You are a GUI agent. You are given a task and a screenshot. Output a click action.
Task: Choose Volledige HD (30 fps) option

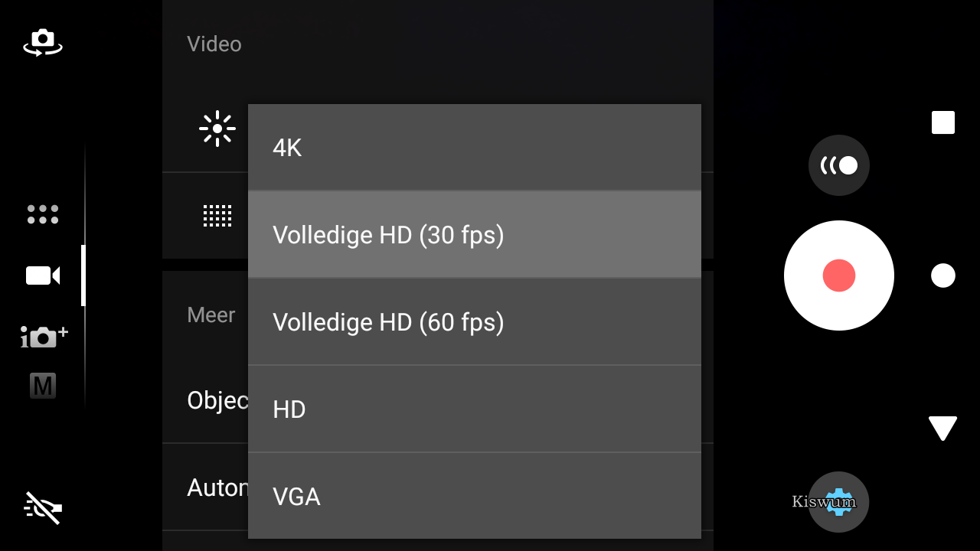pyautogui.click(x=475, y=235)
